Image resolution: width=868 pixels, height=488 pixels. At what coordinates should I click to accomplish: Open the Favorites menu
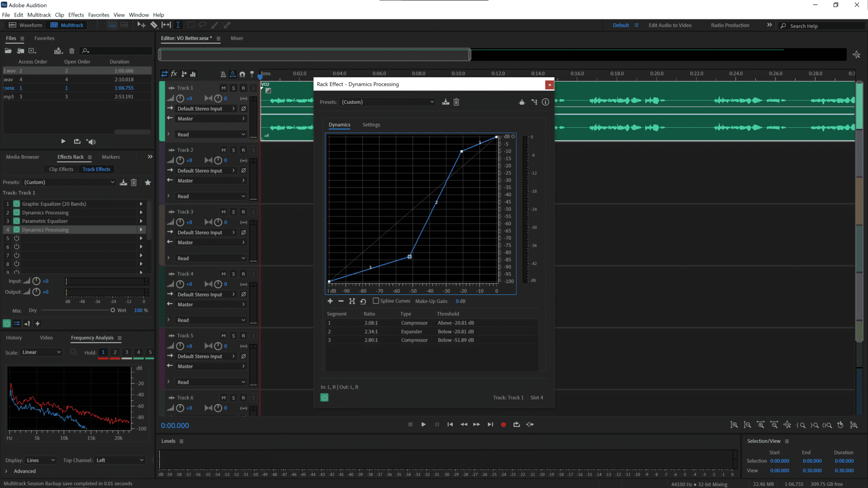tap(99, 15)
